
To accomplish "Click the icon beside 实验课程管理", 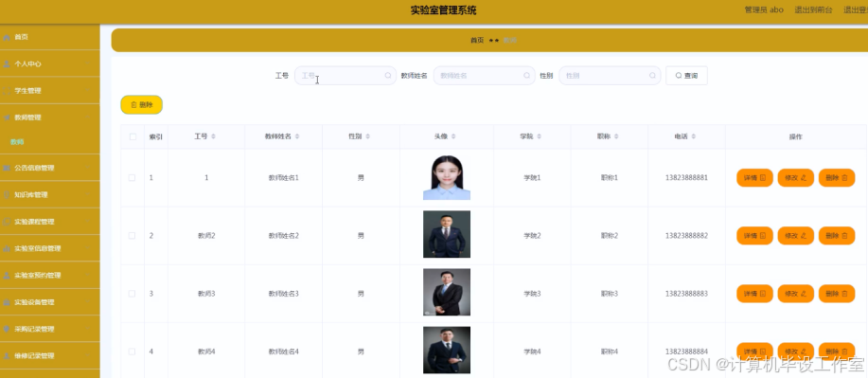I will (7, 222).
